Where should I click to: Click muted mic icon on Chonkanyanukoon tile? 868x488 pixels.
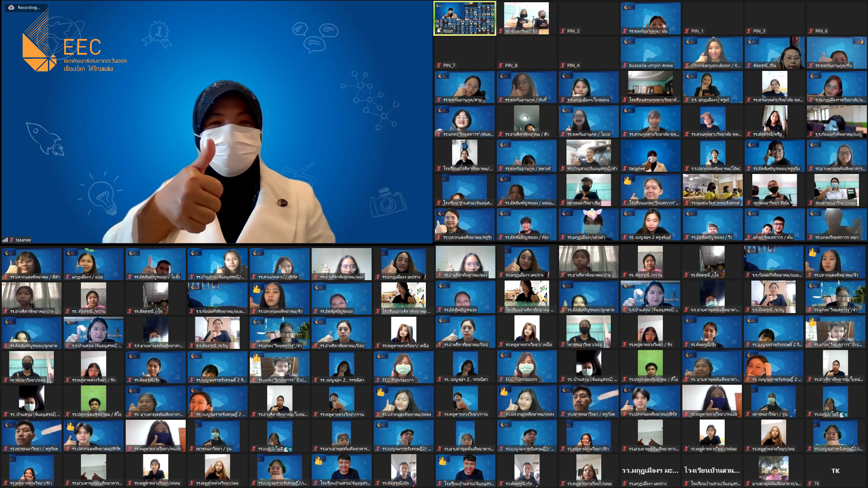point(687,66)
